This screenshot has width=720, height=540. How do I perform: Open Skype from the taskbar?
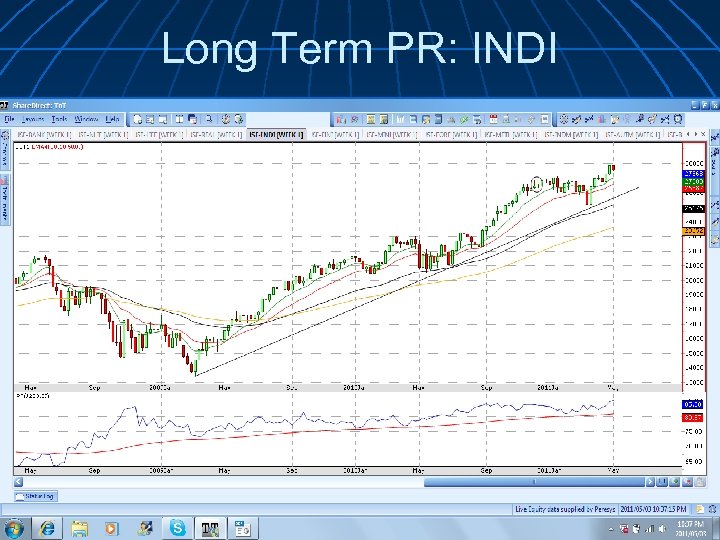(177, 529)
